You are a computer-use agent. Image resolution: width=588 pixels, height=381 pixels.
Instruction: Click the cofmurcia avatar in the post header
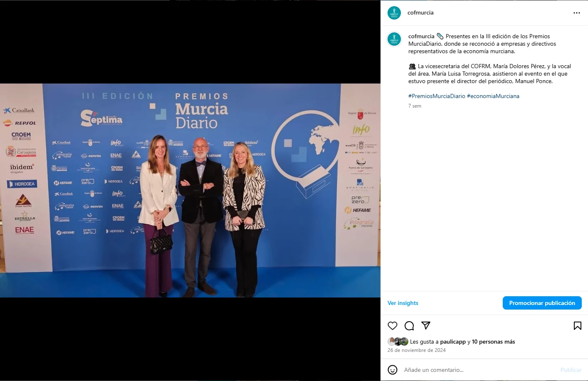click(394, 13)
